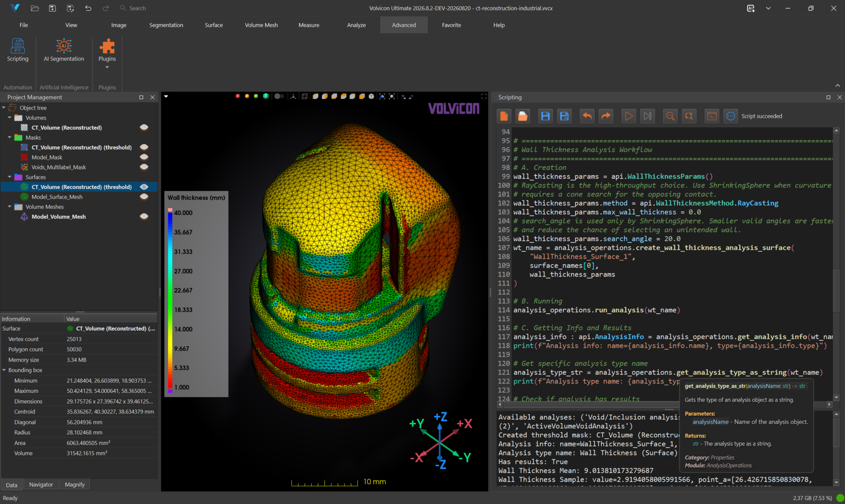Image resolution: width=845 pixels, height=504 pixels.
Task: Toggle the wireframe bounding box icon
Action: tap(305, 96)
